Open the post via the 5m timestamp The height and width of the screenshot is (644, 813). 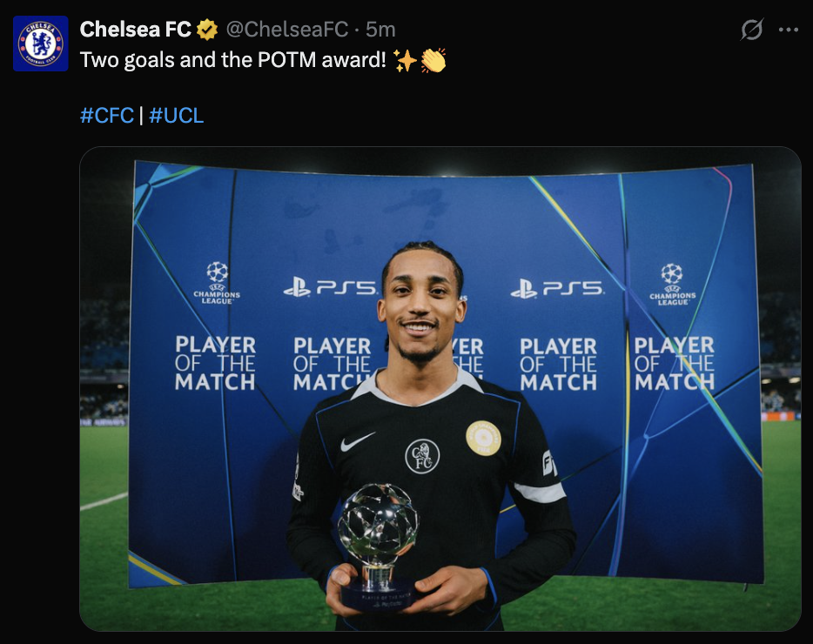click(380, 30)
